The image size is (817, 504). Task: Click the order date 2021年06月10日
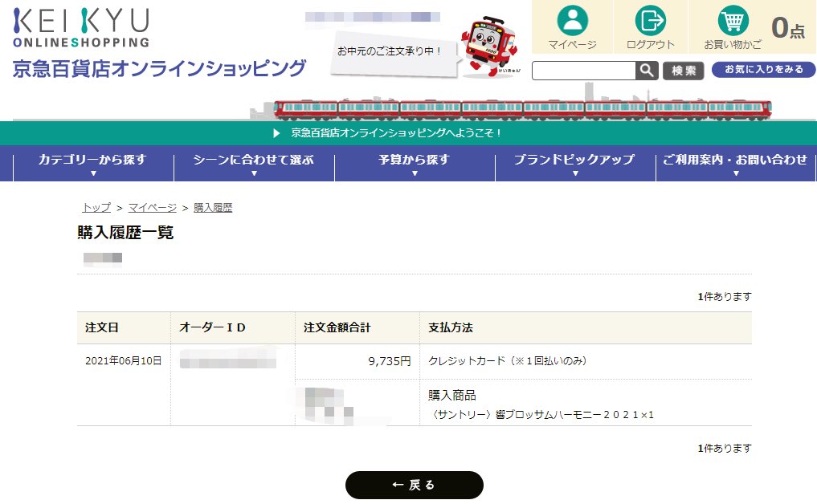click(124, 361)
